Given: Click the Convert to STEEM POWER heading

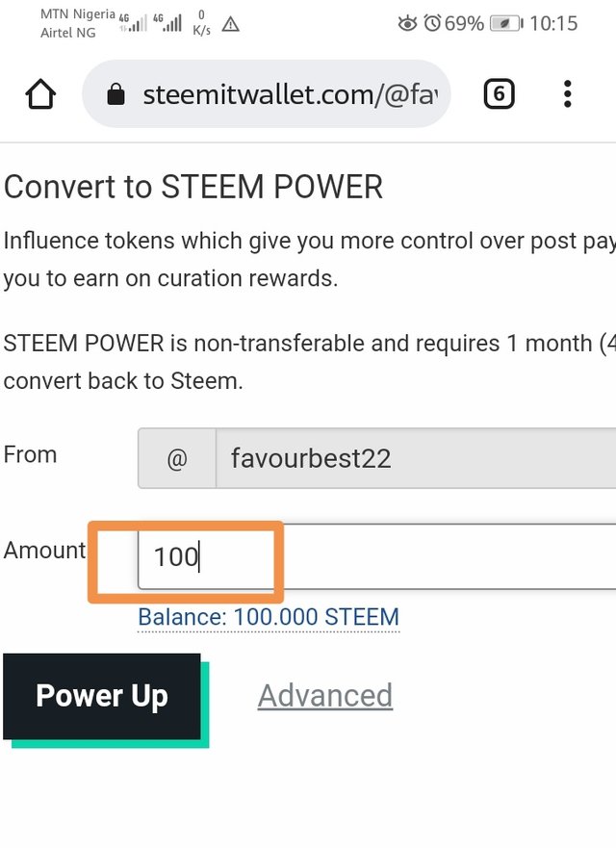Looking at the screenshot, I should pos(193,187).
